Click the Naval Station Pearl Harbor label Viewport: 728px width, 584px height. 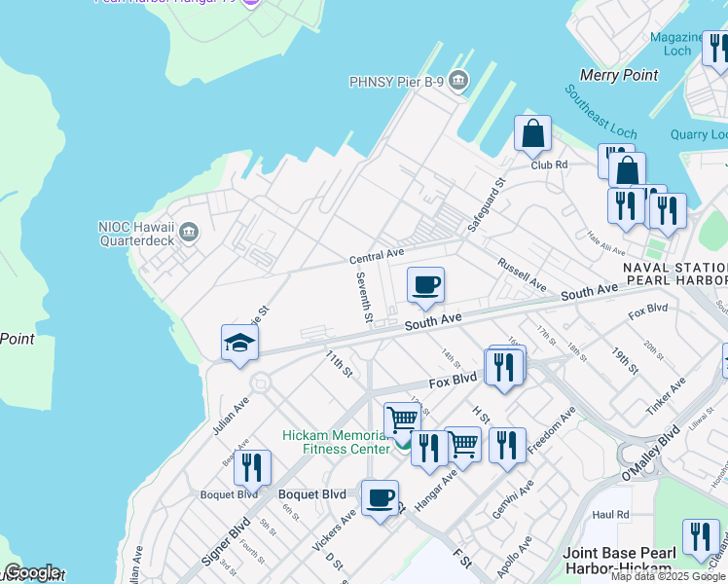pyautogui.click(x=675, y=274)
